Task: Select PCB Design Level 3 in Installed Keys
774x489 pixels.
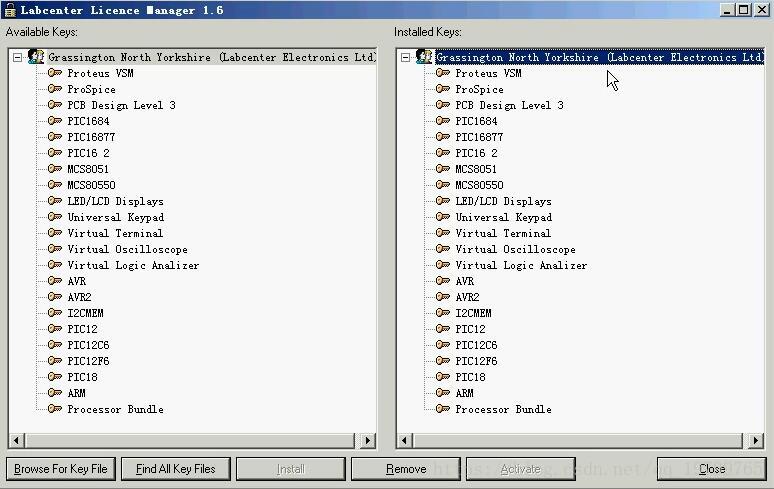Action: [x=509, y=105]
